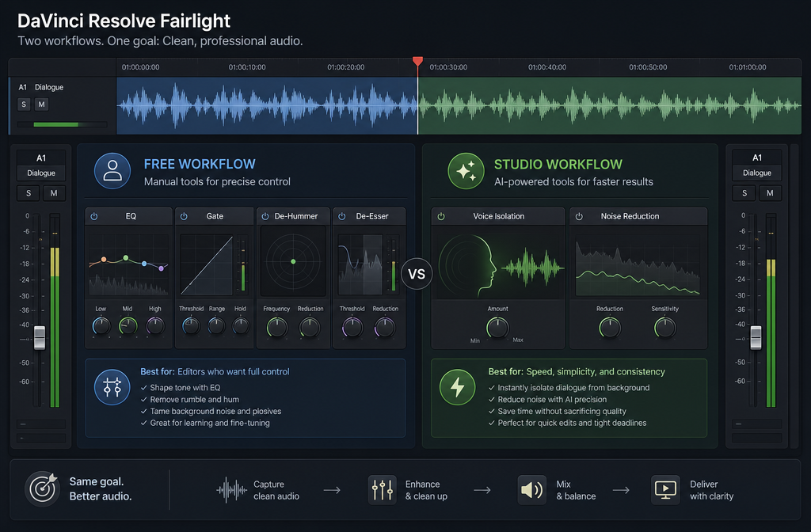
Task: Click the VS badge between workflows
Action: tap(417, 274)
